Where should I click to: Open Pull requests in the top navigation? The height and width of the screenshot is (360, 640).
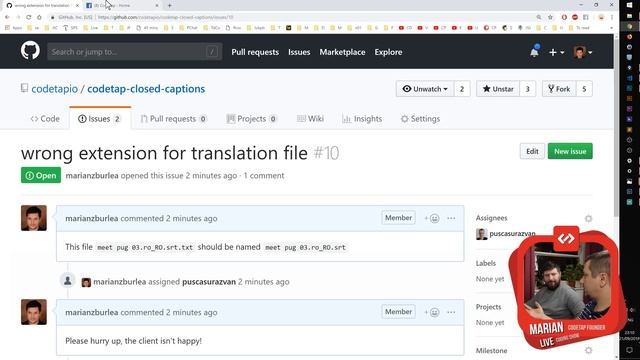[x=255, y=52]
